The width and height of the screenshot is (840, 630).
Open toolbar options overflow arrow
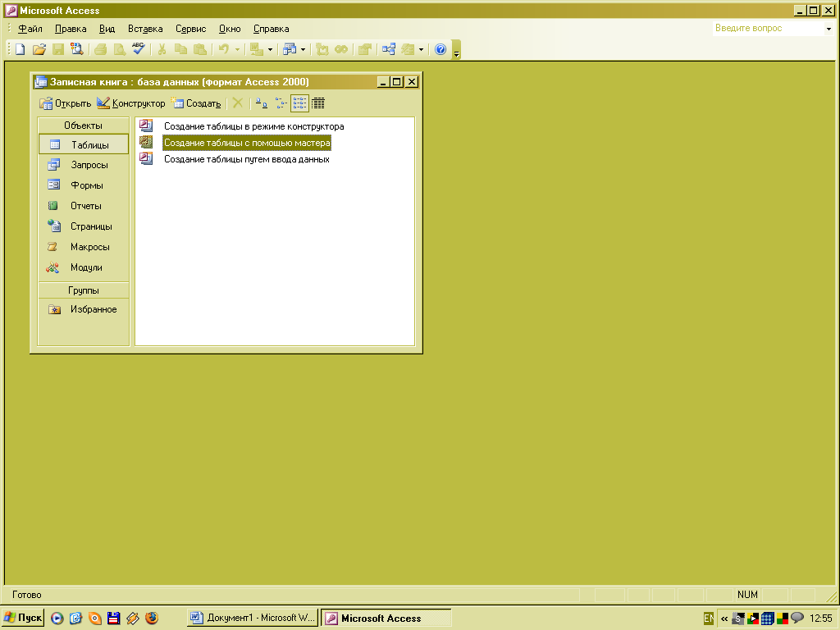[x=456, y=49]
